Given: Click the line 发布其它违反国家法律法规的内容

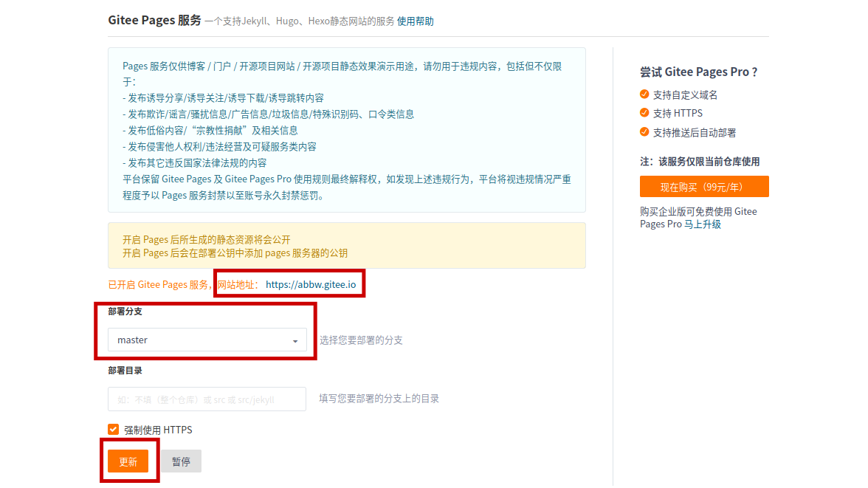Looking at the screenshot, I should [195, 163].
